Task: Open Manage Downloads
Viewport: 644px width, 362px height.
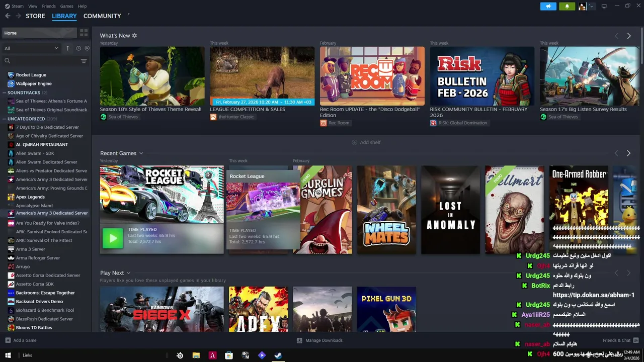Action: [319, 340]
